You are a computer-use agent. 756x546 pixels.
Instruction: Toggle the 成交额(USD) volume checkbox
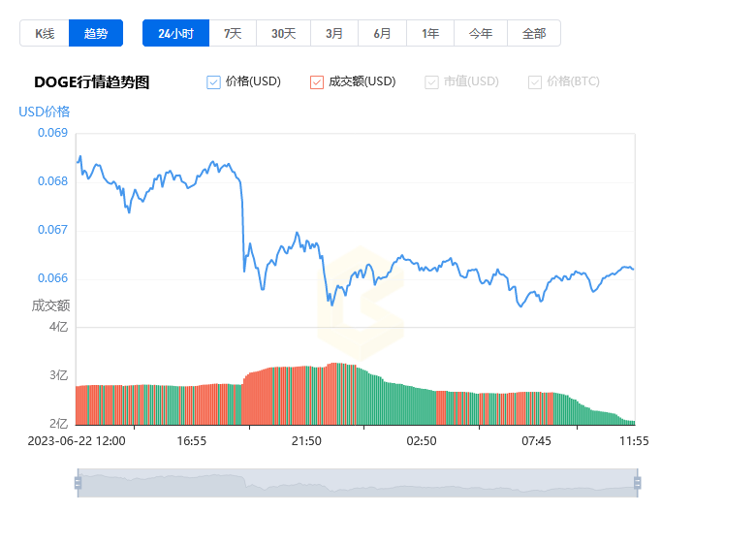317,82
